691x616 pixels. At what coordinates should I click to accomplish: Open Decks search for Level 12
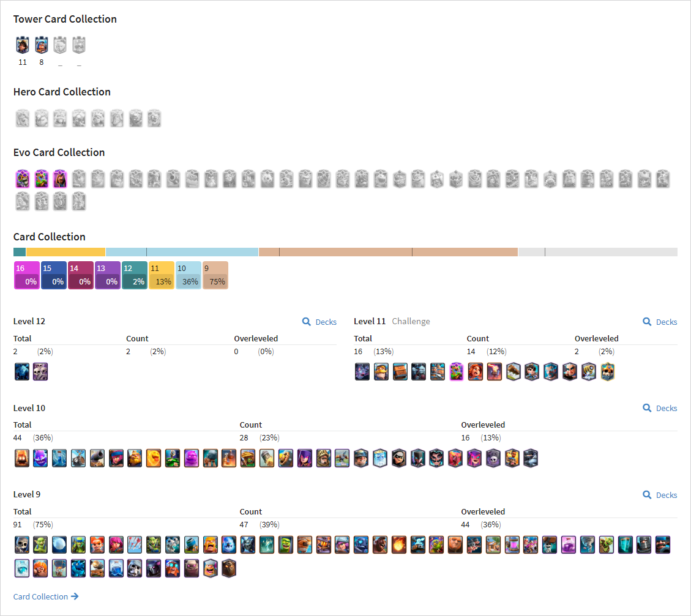(319, 322)
